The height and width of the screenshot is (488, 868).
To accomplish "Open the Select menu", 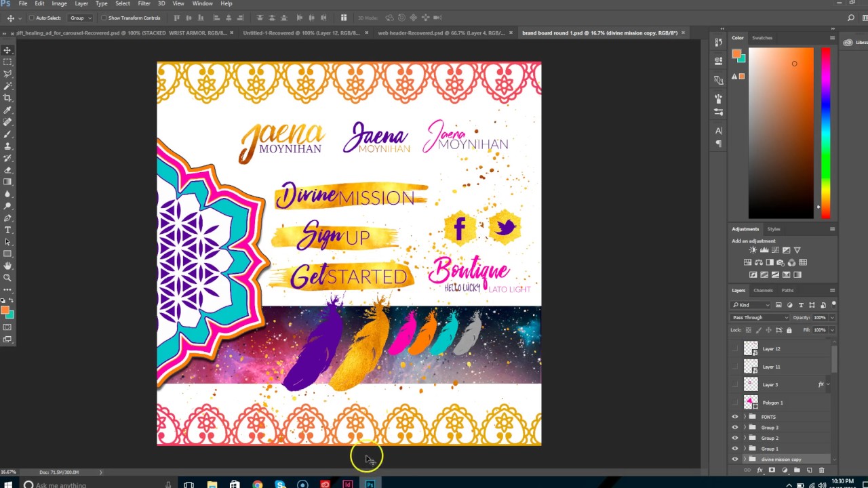I will pos(123,3).
